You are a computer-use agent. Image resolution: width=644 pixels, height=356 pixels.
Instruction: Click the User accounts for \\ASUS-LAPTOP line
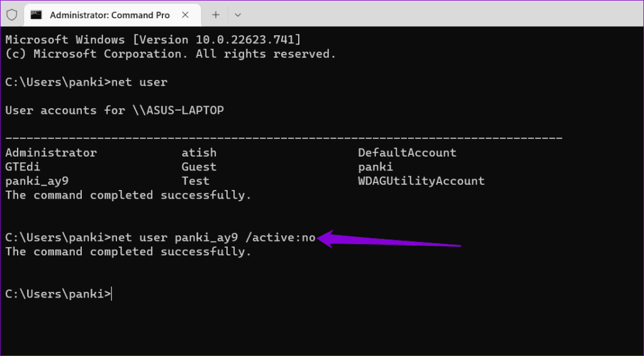click(x=114, y=111)
